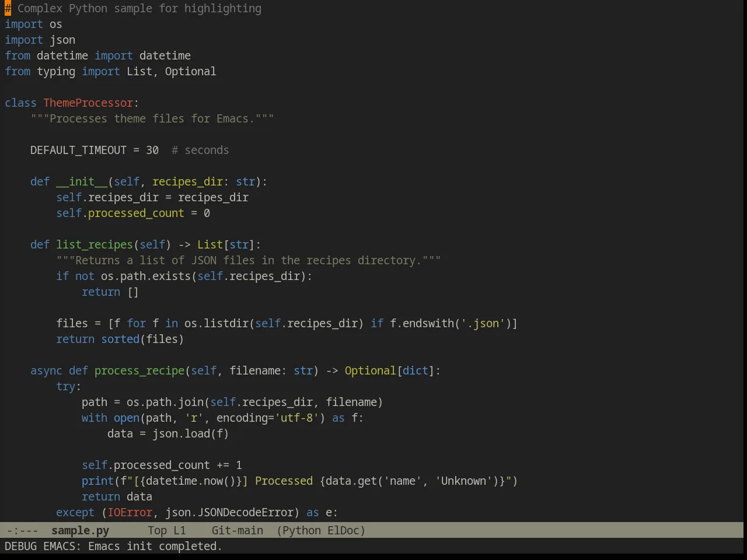Click 'json.JSONDecodeError' in the except line
The width and height of the screenshot is (747, 560).
pyautogui.click(x=229, y=512)
